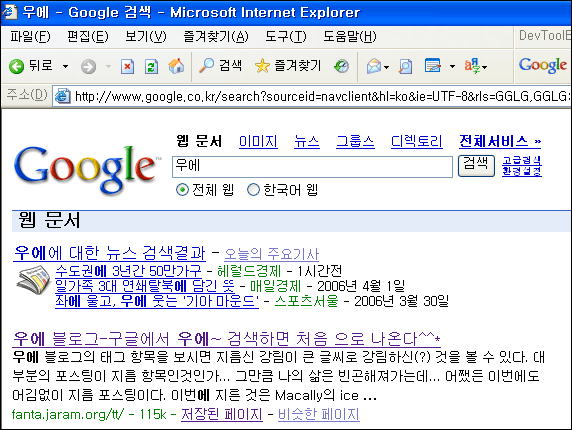
Task: Click the Internet Explorer title bar icon
Action: click(x=10, y=12)
